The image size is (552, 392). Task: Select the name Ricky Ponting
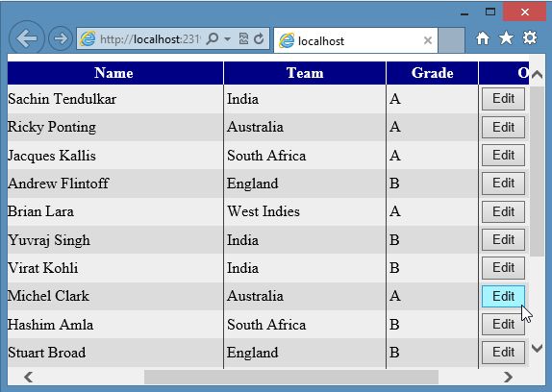52,127
